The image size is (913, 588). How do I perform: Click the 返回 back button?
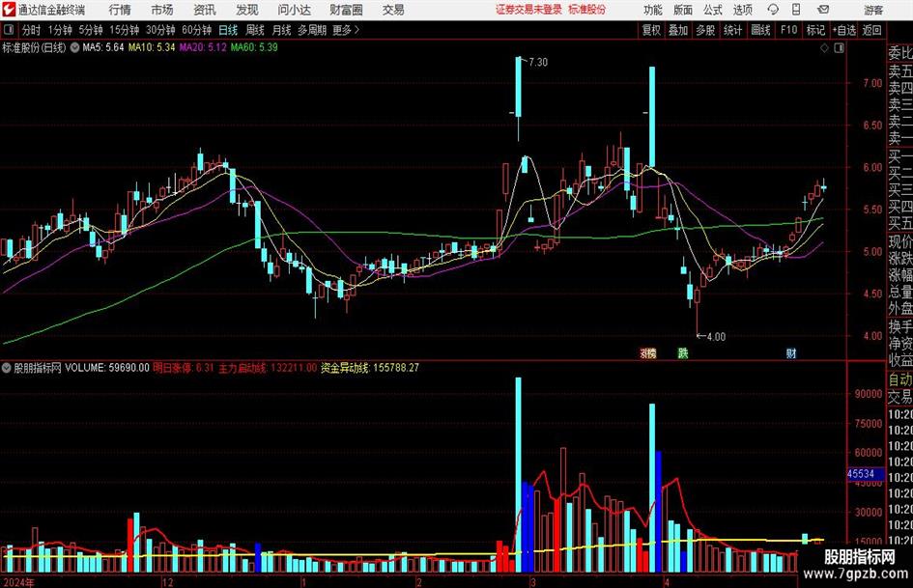[x=871, y=30]
